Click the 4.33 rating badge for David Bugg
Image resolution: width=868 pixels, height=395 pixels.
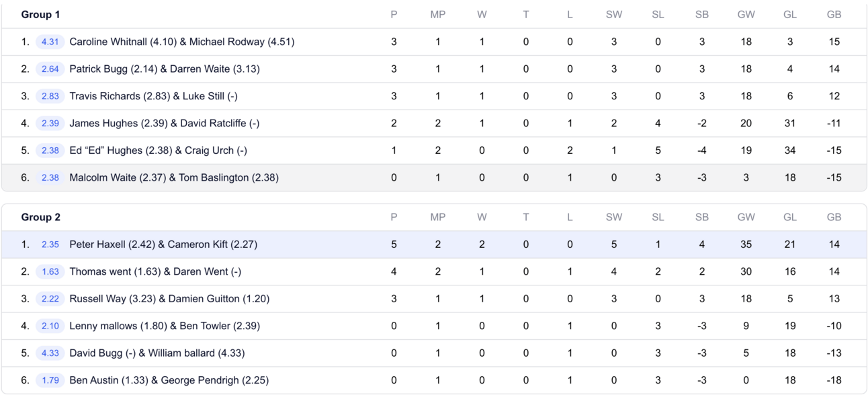coord(50,353)
